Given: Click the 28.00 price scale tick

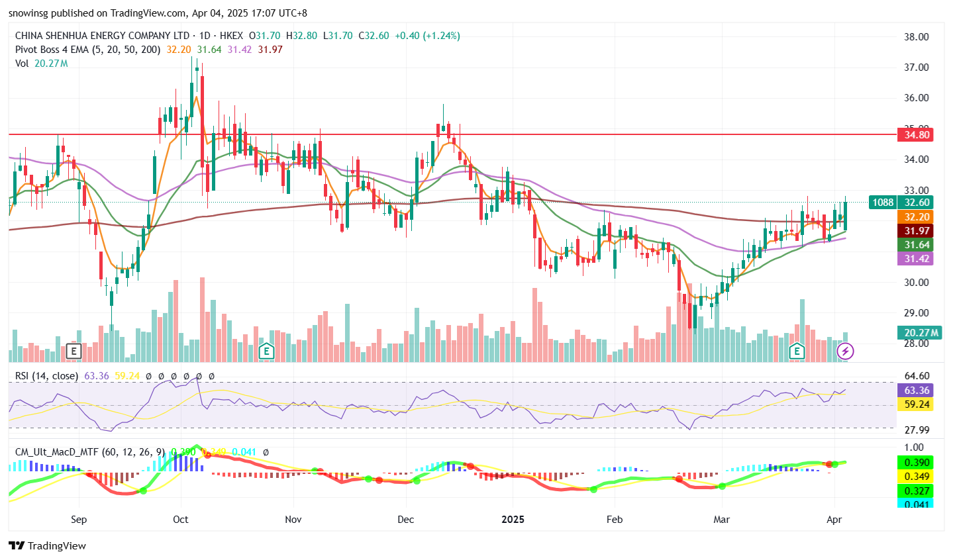Looking at the screenshot, I should coord(917,344).
